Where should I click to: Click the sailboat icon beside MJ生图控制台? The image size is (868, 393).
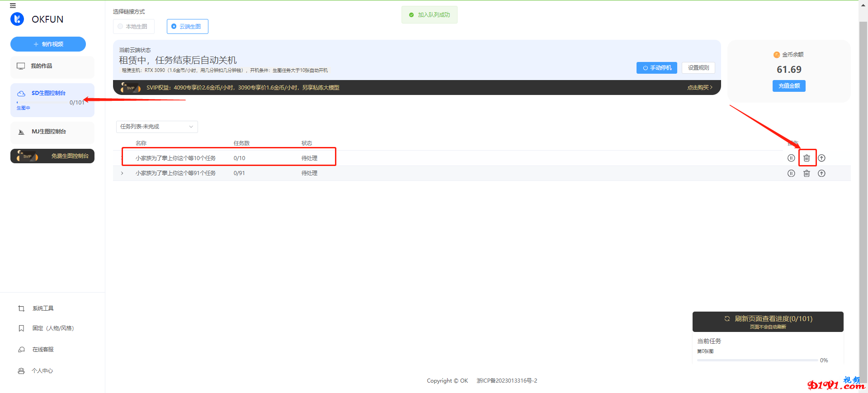[x=21, y=132]
